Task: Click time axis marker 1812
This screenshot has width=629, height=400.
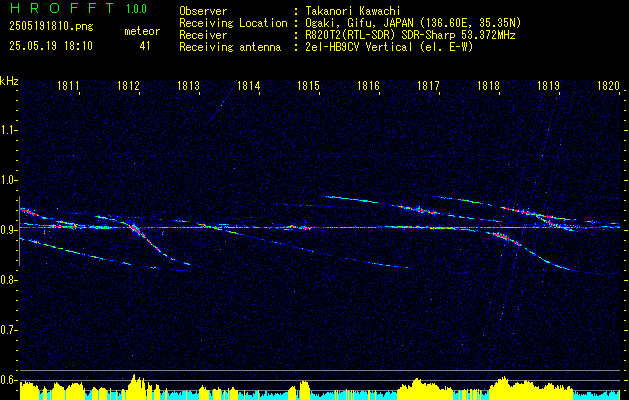Action: (x=128, y=85)
